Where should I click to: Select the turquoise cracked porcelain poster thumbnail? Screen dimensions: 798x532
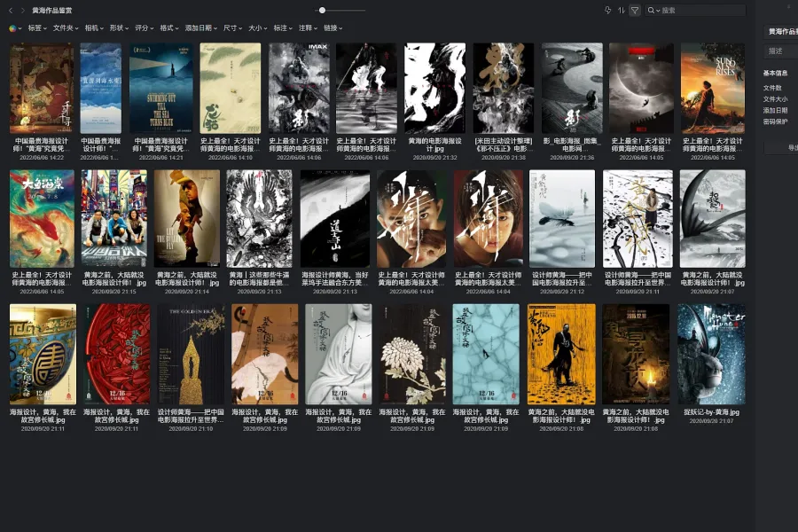[486, 355]
